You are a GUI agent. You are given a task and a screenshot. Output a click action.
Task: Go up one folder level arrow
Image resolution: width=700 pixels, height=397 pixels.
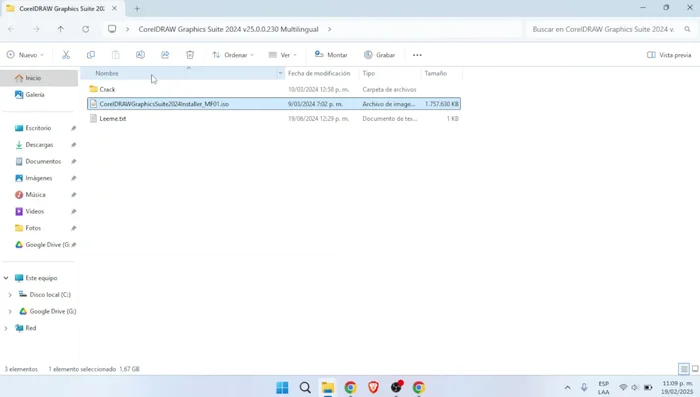[x=61, y=29]
